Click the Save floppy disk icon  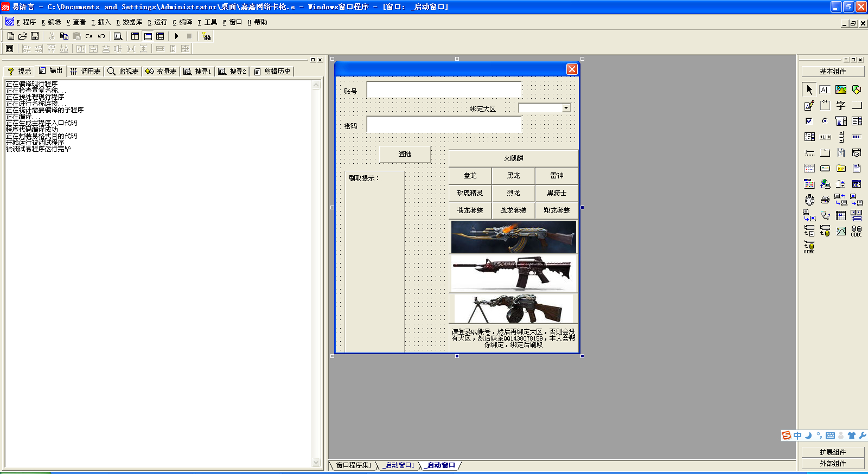tap(35, 36)
